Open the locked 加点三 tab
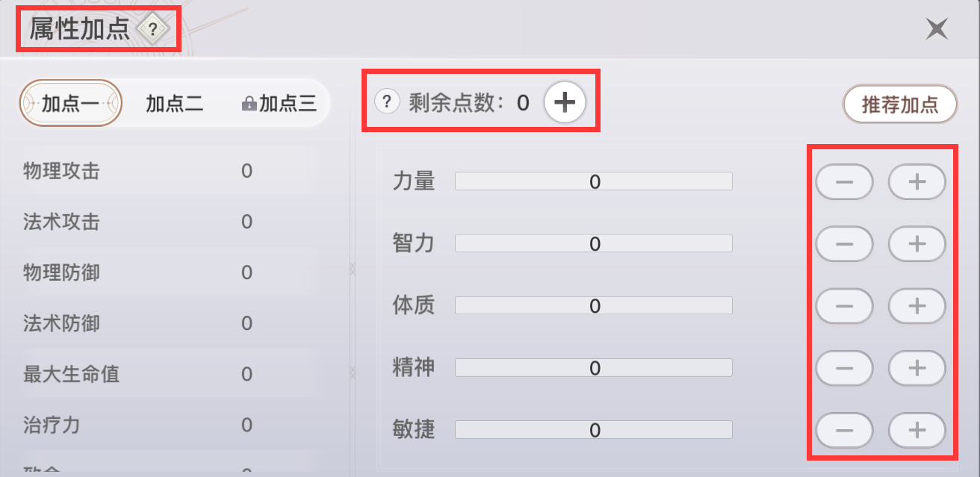This screenshot has width=980, height=477. (280, 103)
